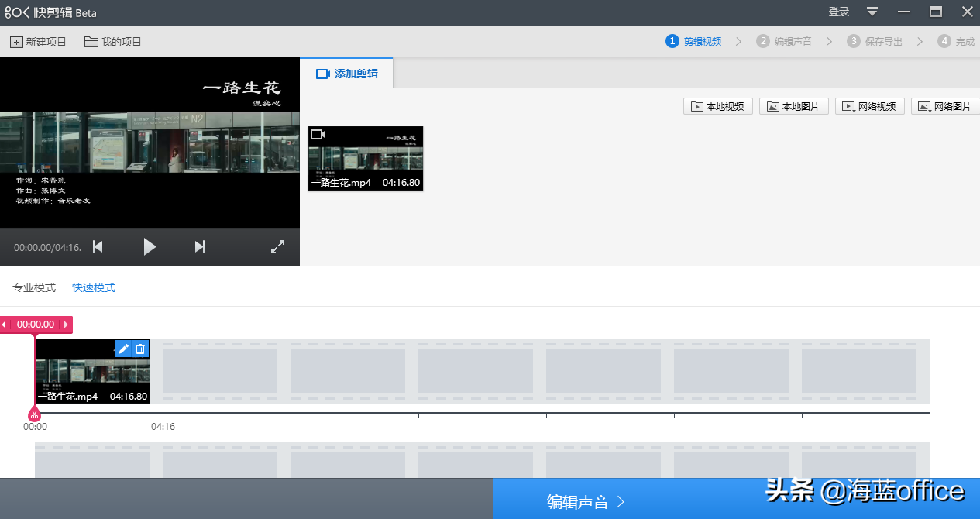The image size is (980, 519).
Task: Add a 本地视频 local video
Action: pyautogui.click(x=718, y=106)
